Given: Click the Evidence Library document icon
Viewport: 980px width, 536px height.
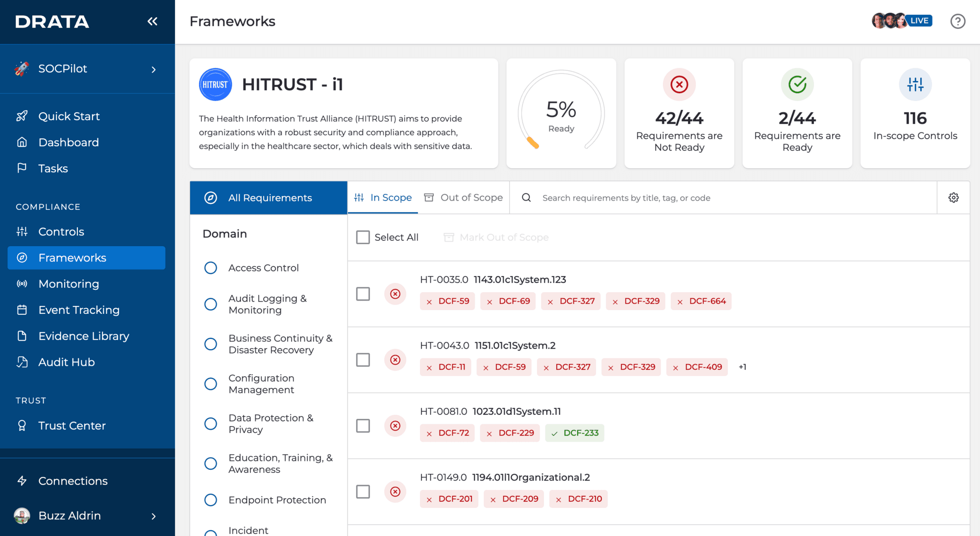Looking at the screenshot, I should [x=22, y=336].
